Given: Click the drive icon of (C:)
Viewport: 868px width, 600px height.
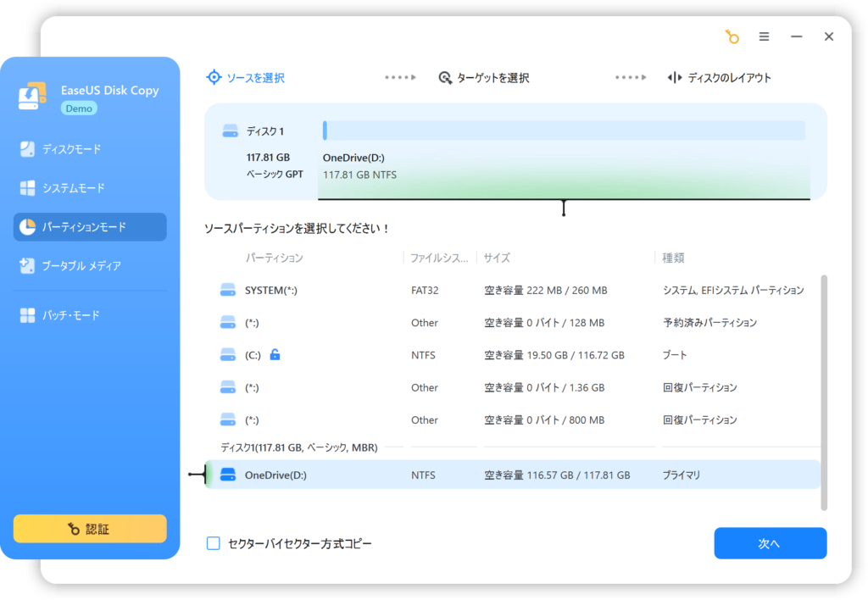Looking at the screenshot, I should 228,355.
